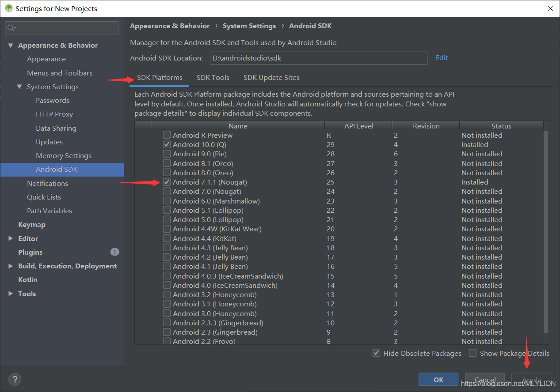Uncheck Android 7.1.1 (Nougat) checkbox
560x392 pixels.
[167, 182]
